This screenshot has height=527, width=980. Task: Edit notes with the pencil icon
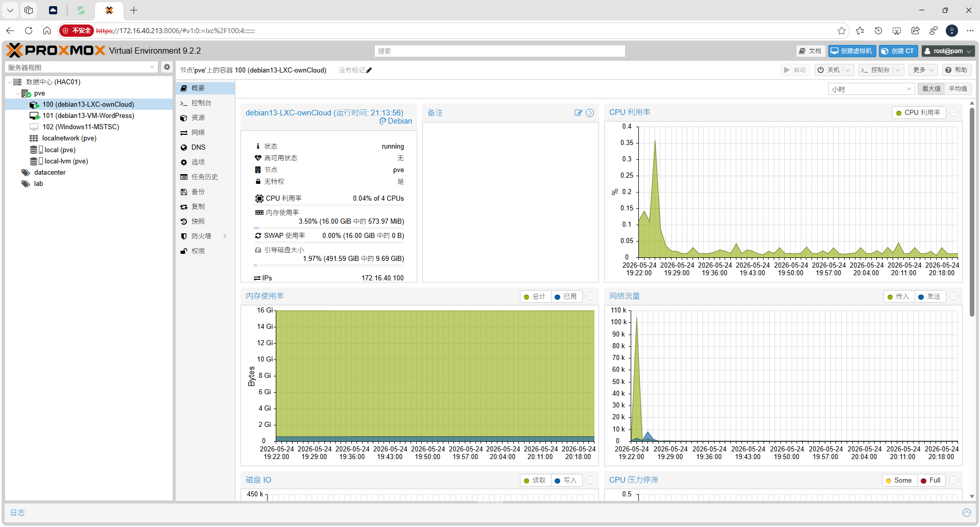[x=578, y=113]
